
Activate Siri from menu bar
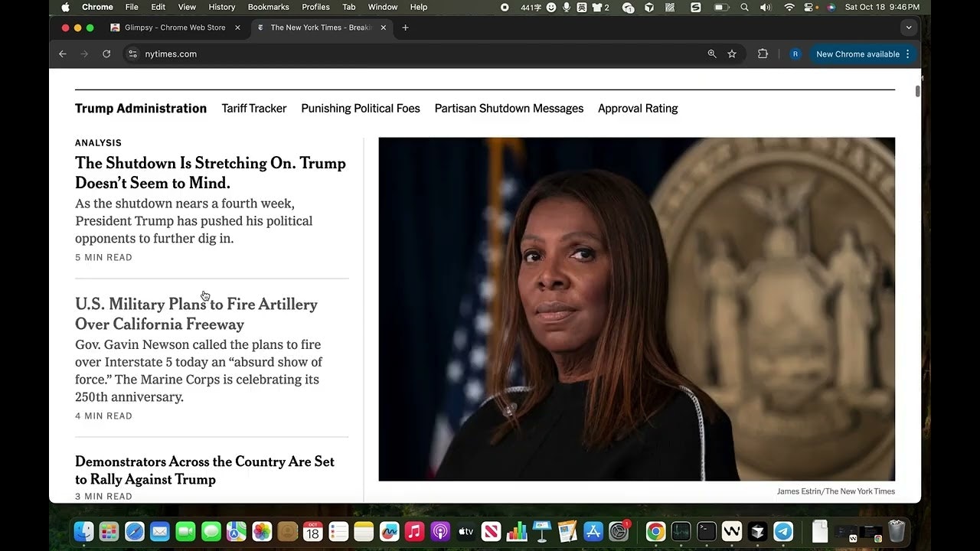(831, 7)
